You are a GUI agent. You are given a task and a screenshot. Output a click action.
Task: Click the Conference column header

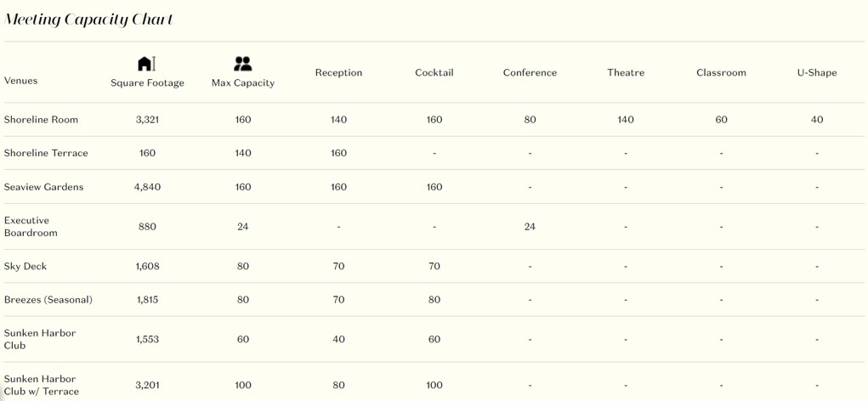(530, 72)
